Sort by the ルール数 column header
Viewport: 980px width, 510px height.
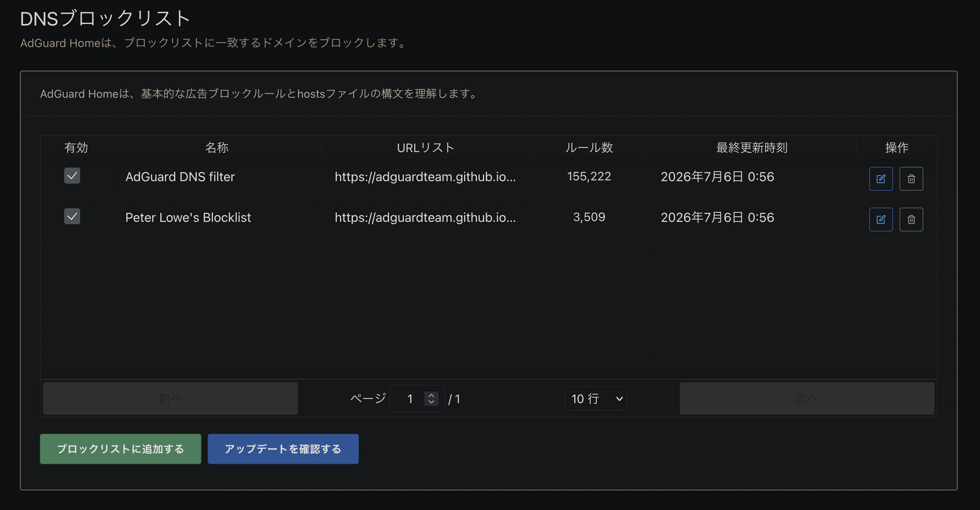[x=589, y=148]
